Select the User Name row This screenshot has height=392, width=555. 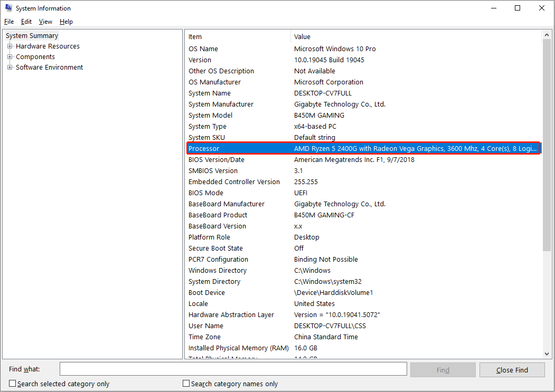[363, 326]
